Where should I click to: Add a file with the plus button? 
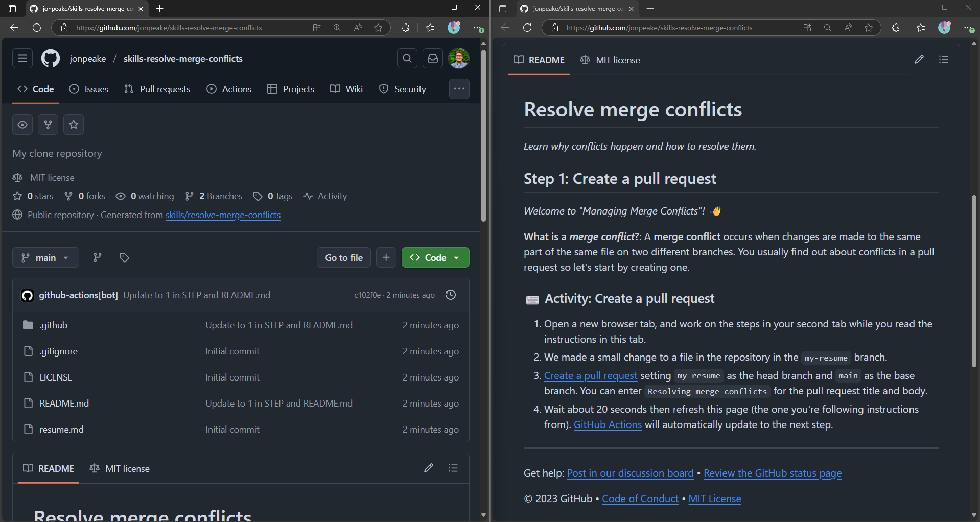point(386,257)
